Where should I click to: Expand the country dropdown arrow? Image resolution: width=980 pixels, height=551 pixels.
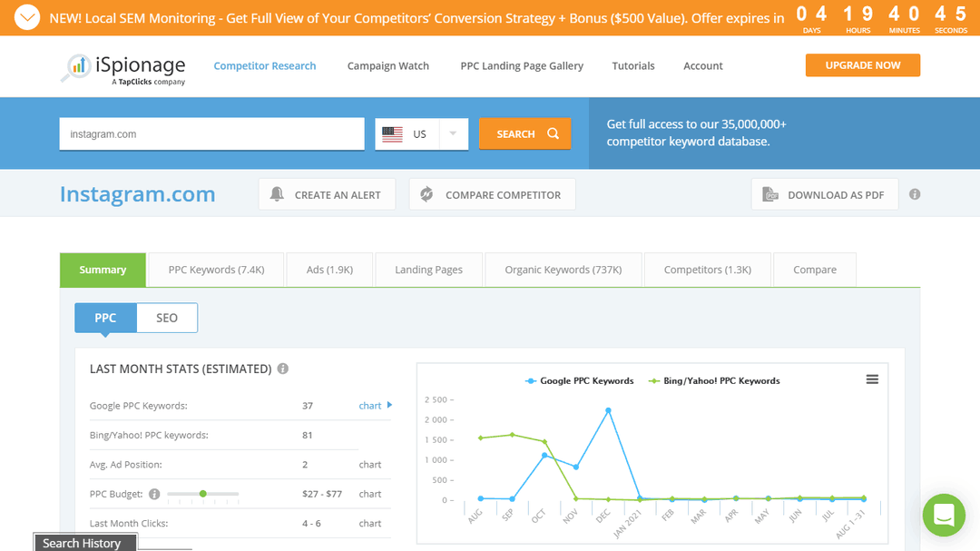(x=453, y=133)
